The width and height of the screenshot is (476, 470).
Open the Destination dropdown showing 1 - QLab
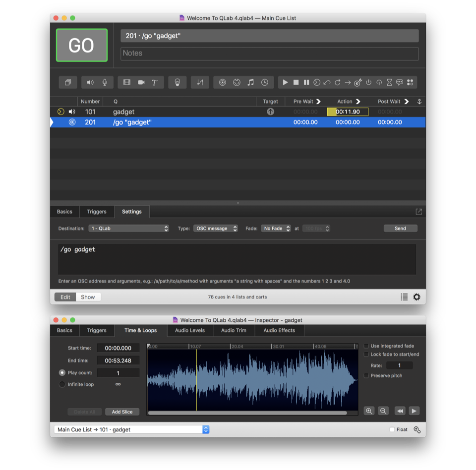point(129,229)
